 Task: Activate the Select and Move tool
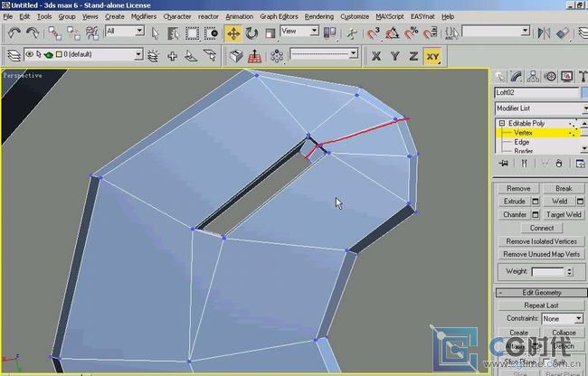[232, 33]
